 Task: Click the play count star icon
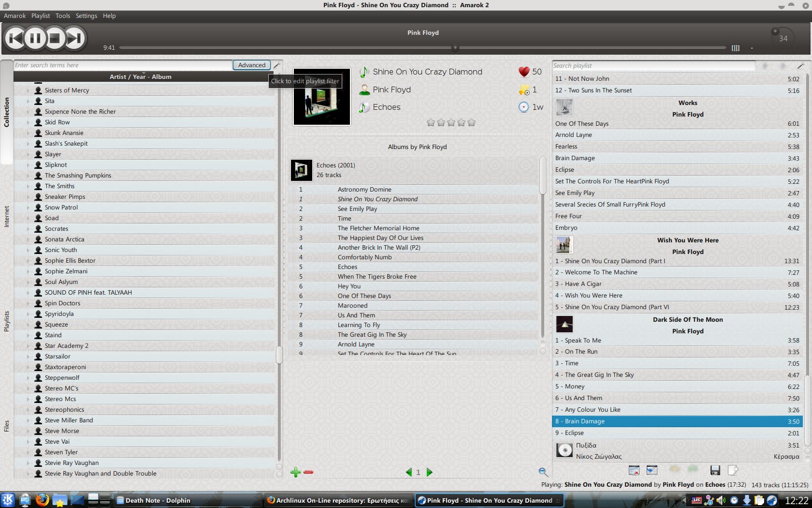[524, 90]
